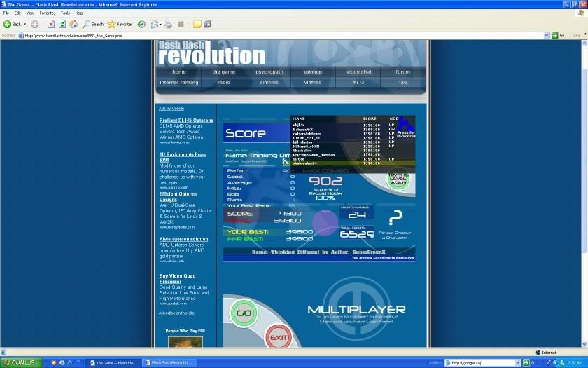Click the green GO circle button
This screenshot has width=588, height=368.
[244, 313]
